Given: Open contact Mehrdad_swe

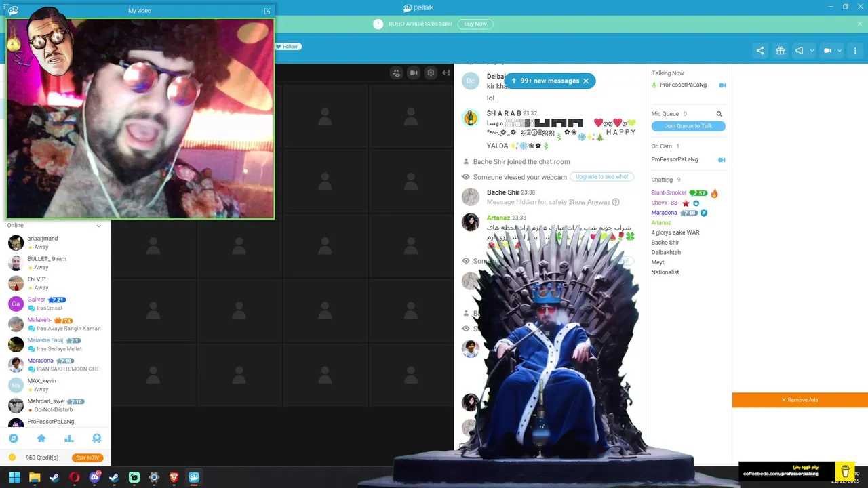Looking at the screenshot, I should coord(56,405).
